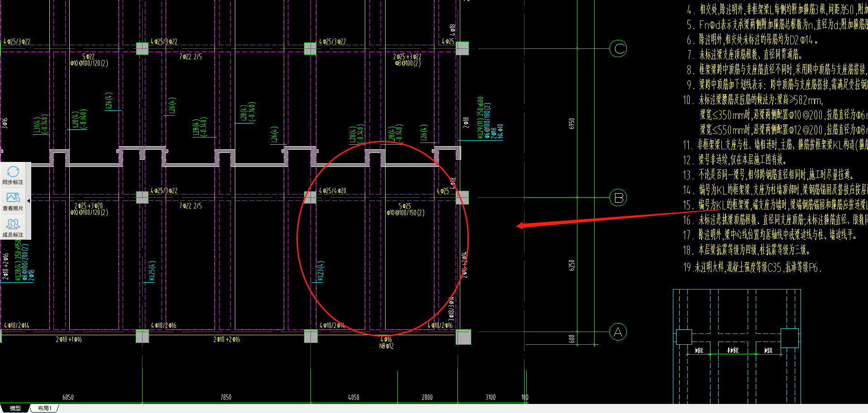Click the 2Φ25+3Φ22 rebar annotation
This screenshot has width=868, height=413.
pyautogui.click(x=407, y=57)
